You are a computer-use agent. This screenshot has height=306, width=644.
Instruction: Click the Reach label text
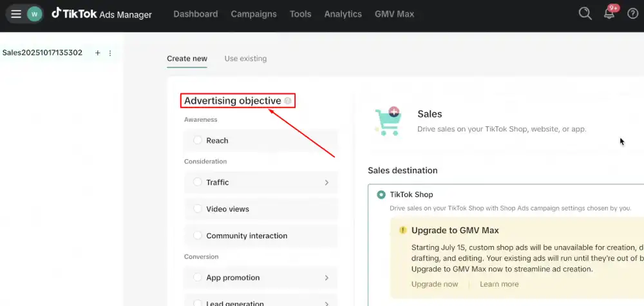217,140
